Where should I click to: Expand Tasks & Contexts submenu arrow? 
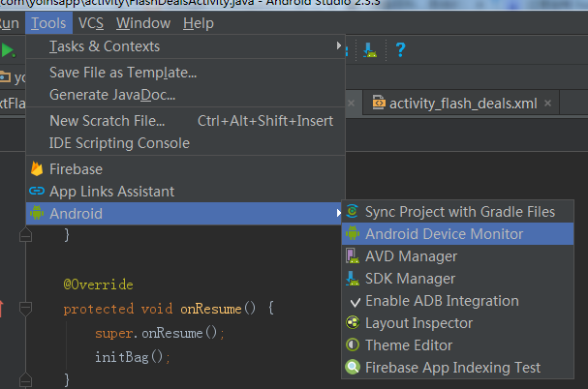339,45
